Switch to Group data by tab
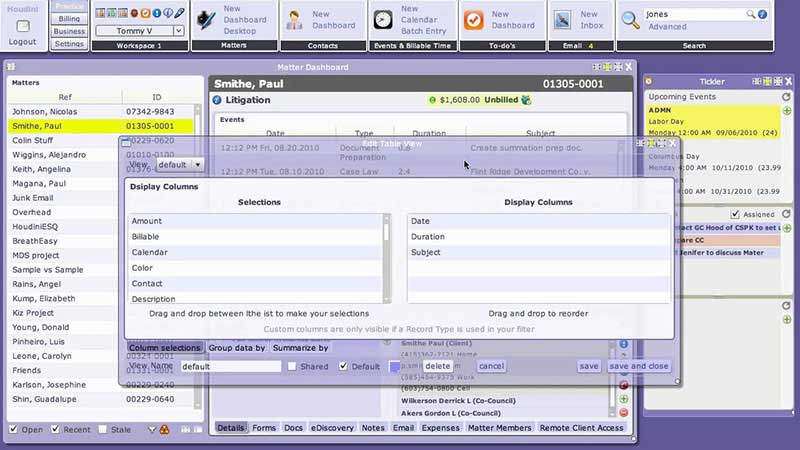 (237, 347)
